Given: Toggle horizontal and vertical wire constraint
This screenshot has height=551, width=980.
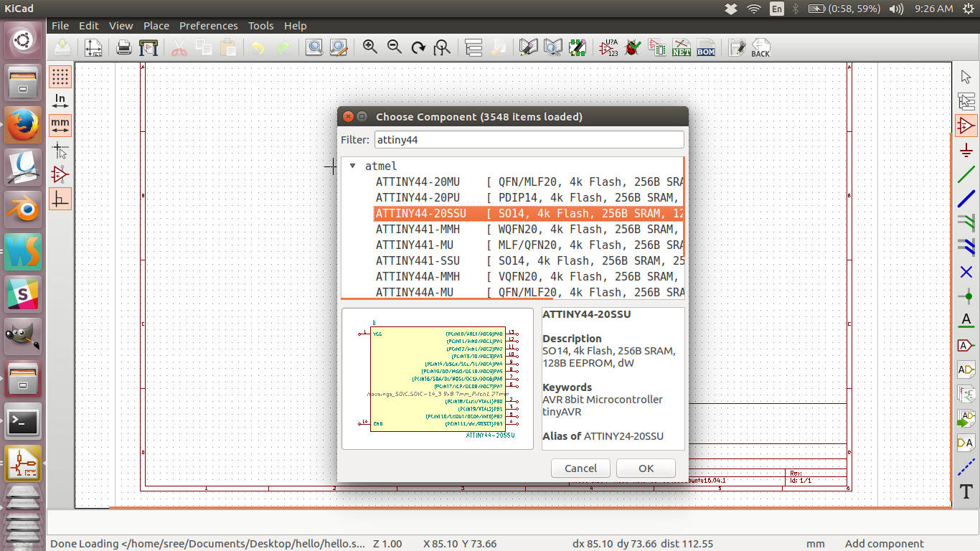Looking at the screenshot, I should [x=60, y=199].
